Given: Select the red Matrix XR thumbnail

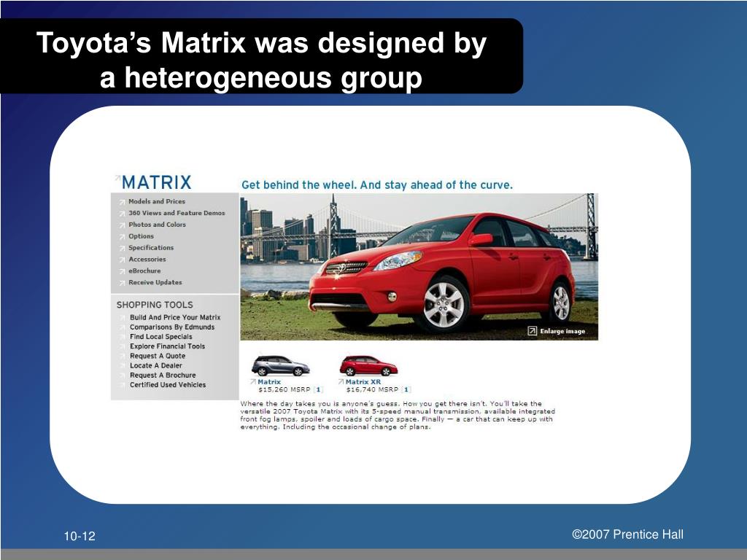Looking at the screenshot, I should [x=368, y=365].
